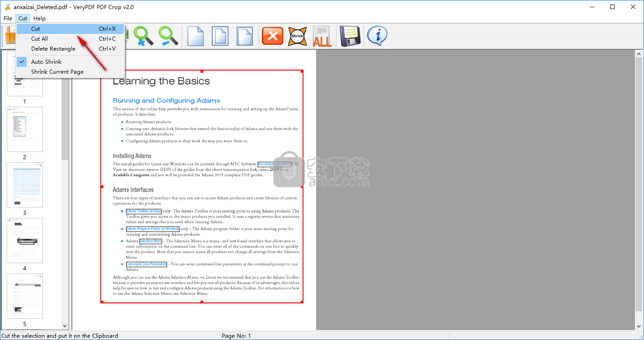
Task: Click the 'Running and Configuring Adams' heading
Action: click(x=167, y=100)
